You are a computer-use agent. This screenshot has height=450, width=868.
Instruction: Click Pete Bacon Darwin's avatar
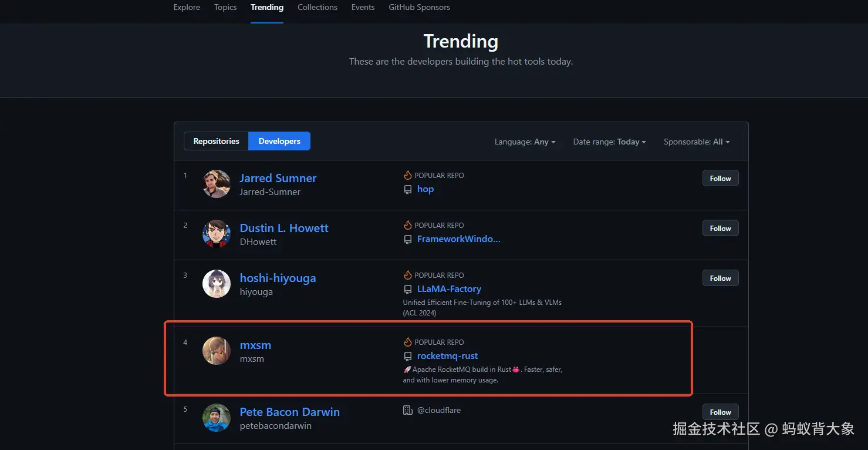click(x=217, y=418)
